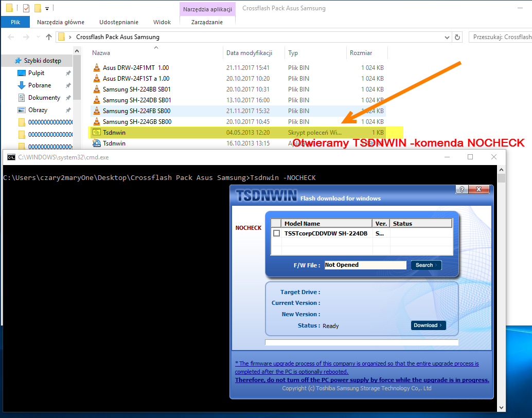This screenshot has height=418, width=532.
Task: Select the Asus DRW-24F1MT 1.00 file icon
Action: coord(97,67)
